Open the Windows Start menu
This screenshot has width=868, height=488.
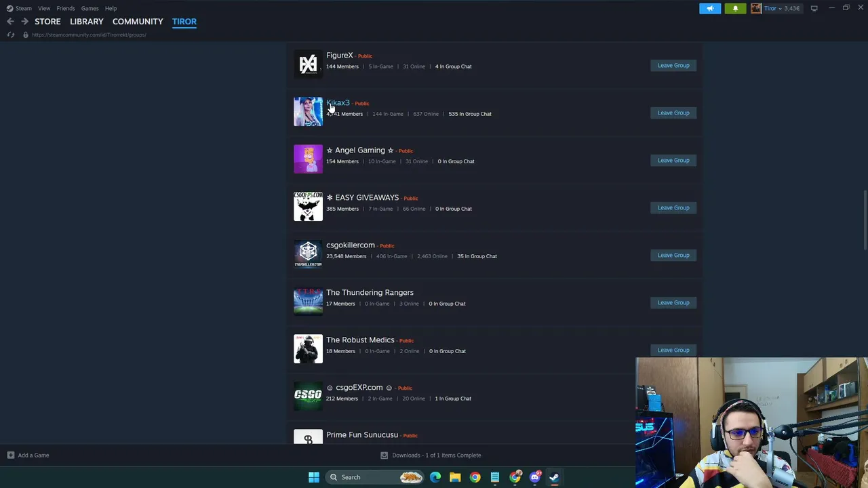[x=313, y=477]
